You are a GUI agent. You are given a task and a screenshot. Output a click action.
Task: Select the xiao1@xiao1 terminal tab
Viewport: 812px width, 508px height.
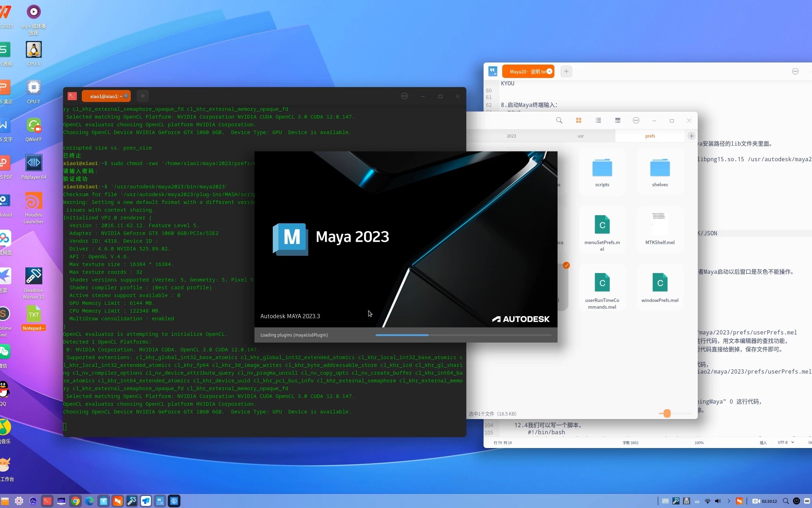pyautogui.click(x=106, y=96)
